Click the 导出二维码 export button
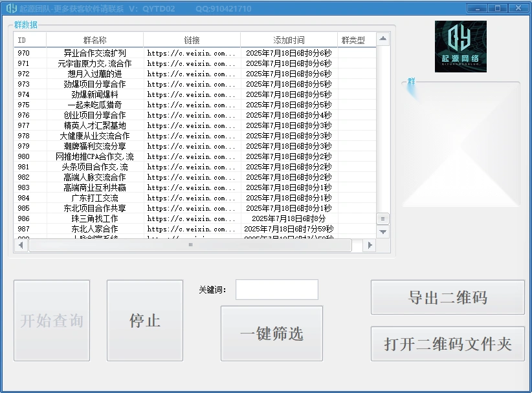532x393 pixels. [x=447, y=297]
